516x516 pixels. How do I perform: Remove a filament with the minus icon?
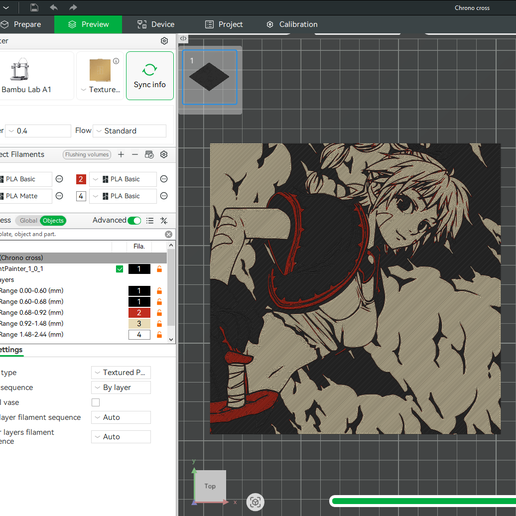pos(135,155)
